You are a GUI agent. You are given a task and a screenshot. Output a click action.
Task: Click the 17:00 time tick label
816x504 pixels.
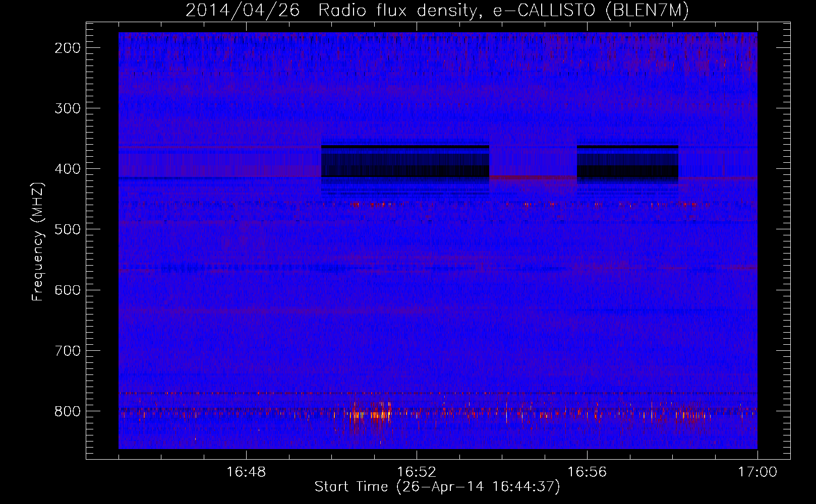[757, 472]
